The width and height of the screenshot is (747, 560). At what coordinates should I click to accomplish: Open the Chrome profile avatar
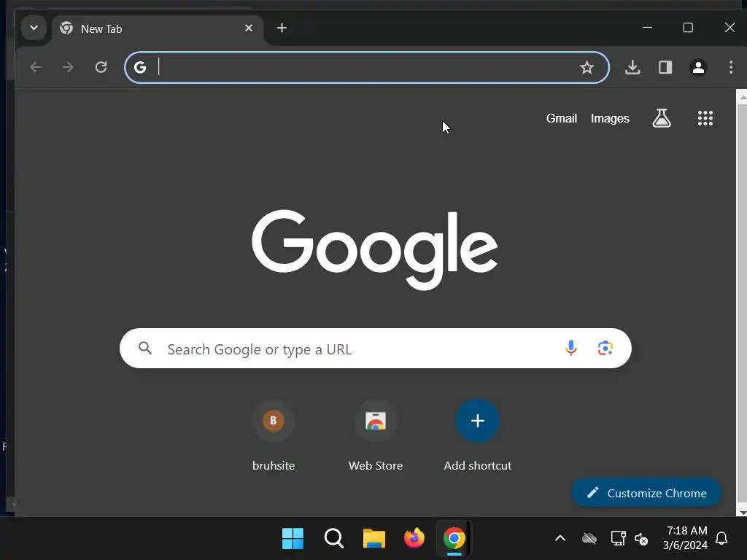tap(698, 67)
